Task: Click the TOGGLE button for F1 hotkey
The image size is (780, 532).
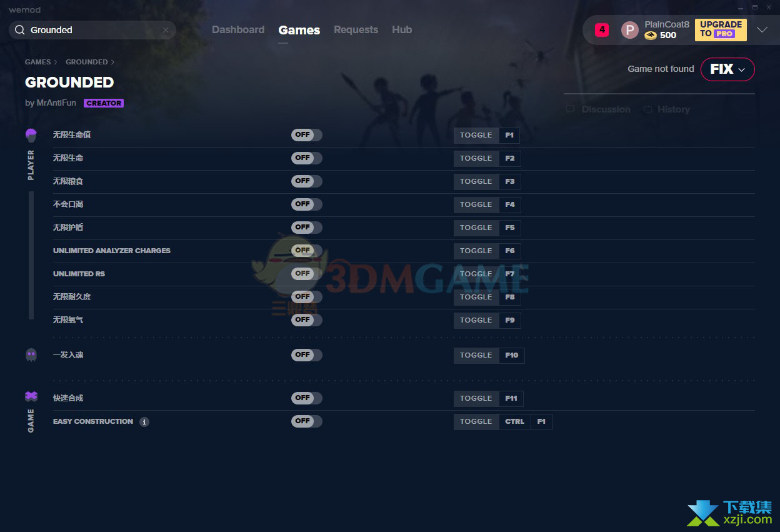Action: [x=476, y=135]
